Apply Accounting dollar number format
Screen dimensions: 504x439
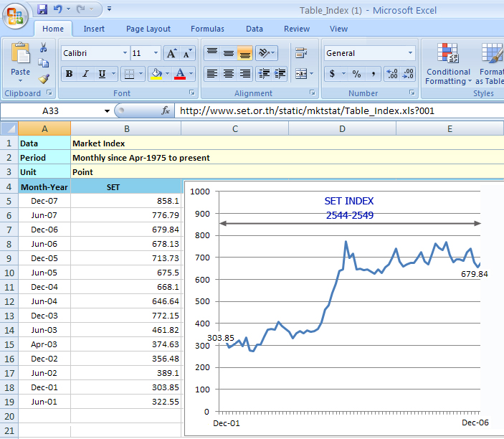[333, 74]
